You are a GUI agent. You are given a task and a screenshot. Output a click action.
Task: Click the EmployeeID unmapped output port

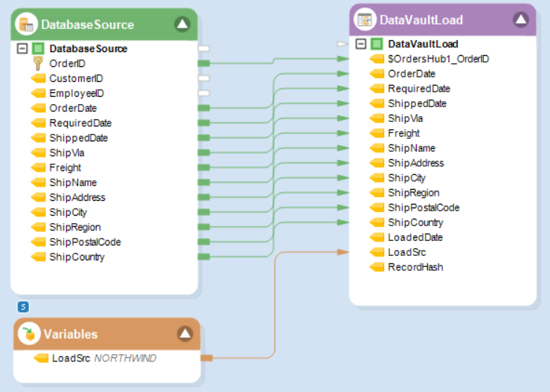[203, 93]
